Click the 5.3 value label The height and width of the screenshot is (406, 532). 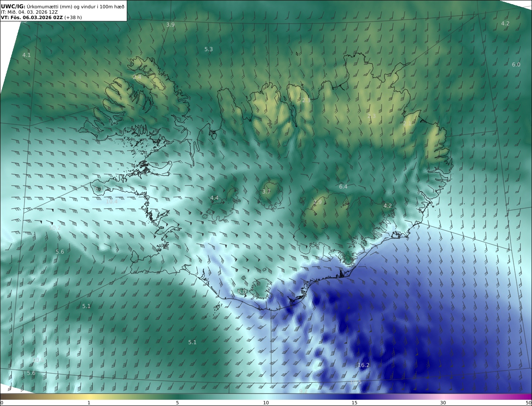point(209,49)
